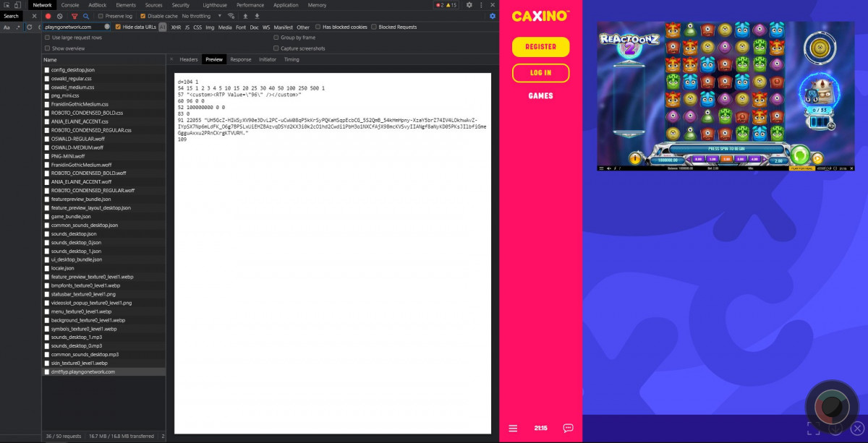Switch to Sources tab

[x=154, y=5]
